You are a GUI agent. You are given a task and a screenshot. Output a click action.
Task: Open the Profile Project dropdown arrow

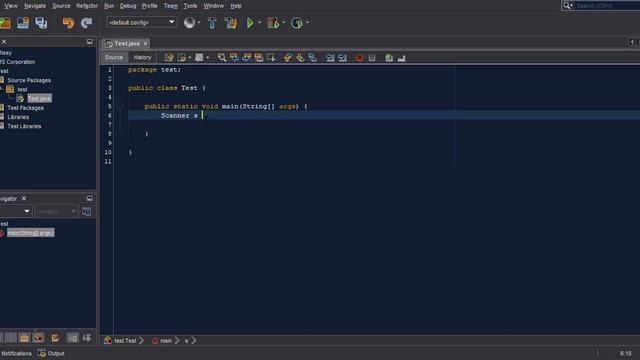click(x=307, y=23)
